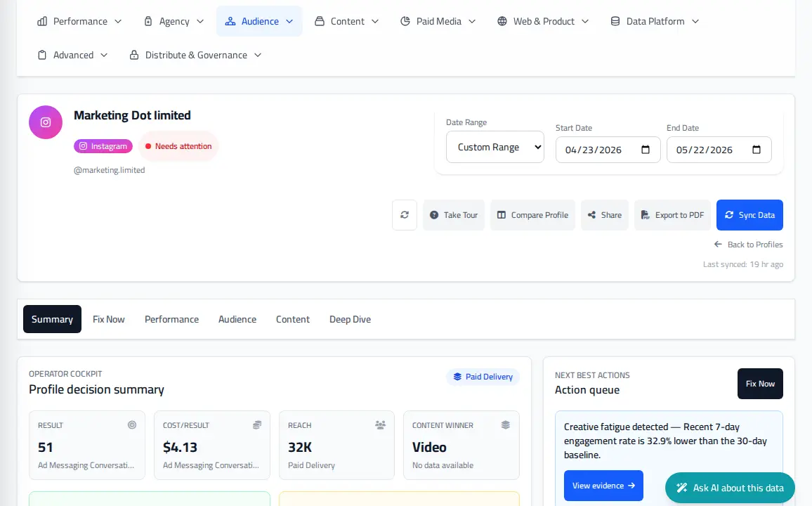Viewport: 812px width, 506px height.
Task: Click the Sync Data button
Action: click(749, 215)
